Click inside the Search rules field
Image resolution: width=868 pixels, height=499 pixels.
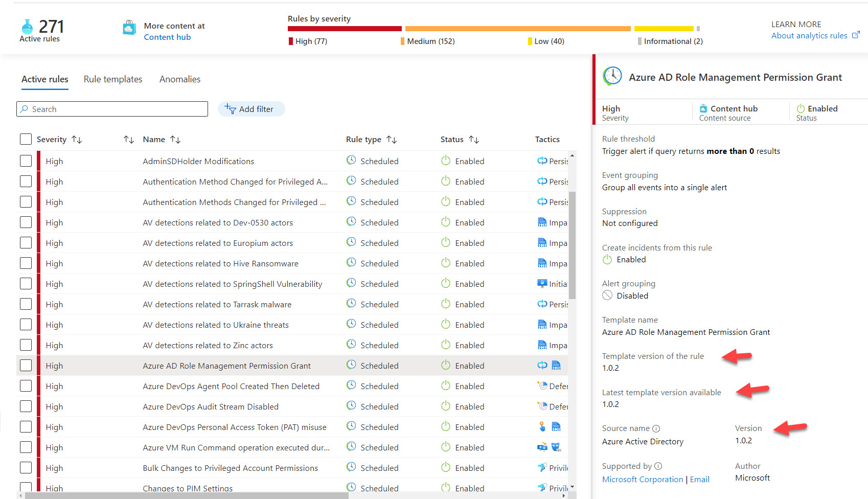pyautogui.click(x=112, y=108)
